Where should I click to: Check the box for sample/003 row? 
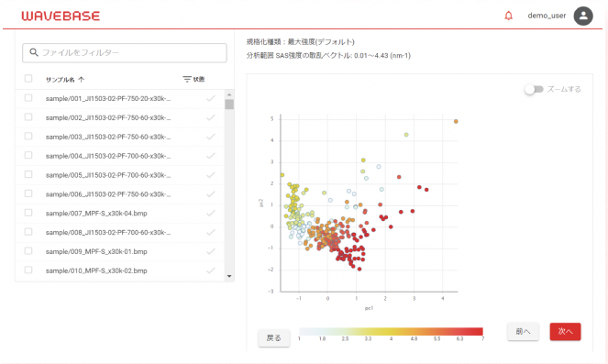[x=28, y=136]
